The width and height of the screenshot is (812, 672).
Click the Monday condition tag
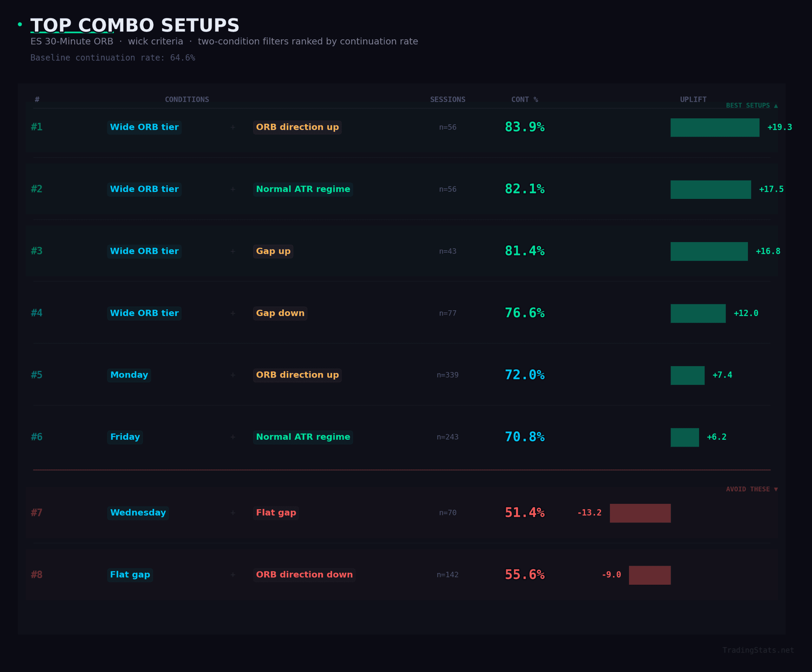129,375
